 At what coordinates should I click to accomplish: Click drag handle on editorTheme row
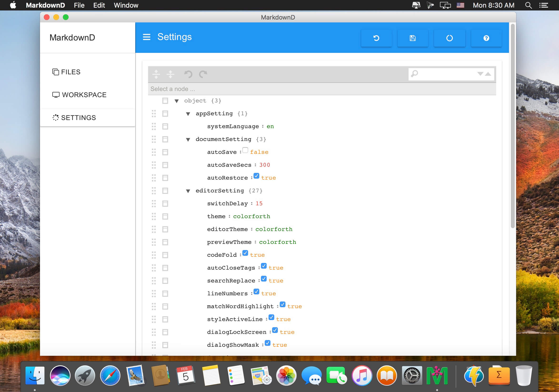(154, 229)
